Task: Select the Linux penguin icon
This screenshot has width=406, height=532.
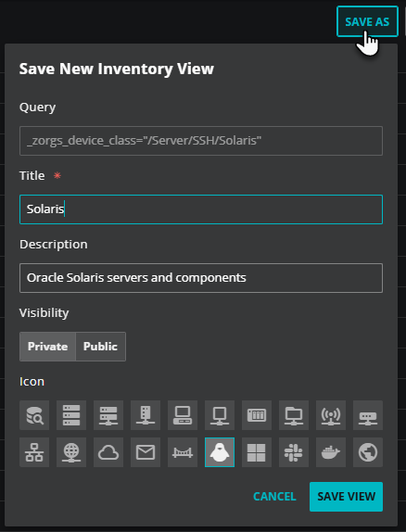Action: 220,452
